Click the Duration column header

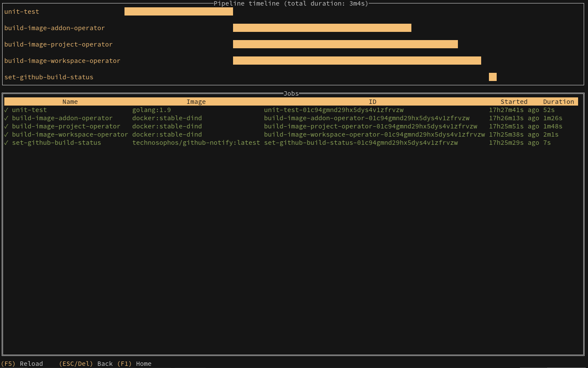click(x=559, y=102)
